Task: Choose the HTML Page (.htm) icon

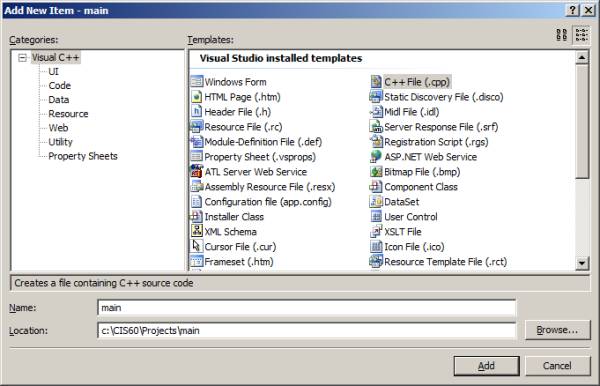Action: (x=197, y=96)
